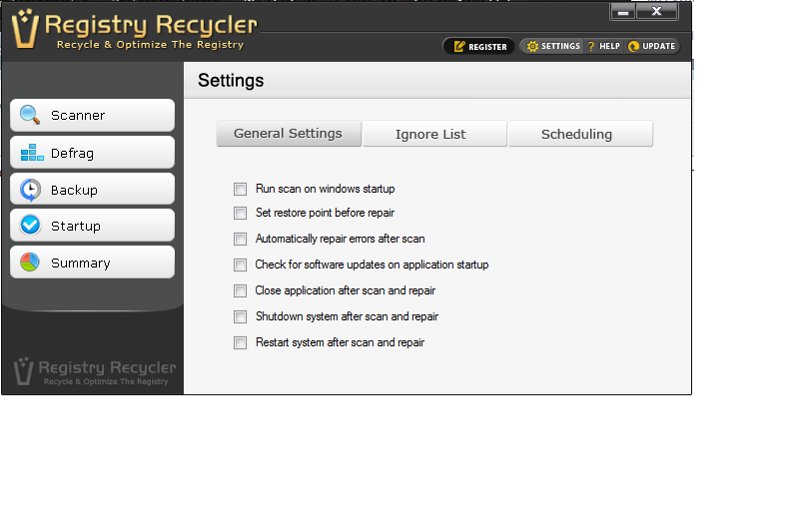799x532 pixels.
Task: Click 'Recycle & Optimize The Registry' tagline
Action: point(151,45)
